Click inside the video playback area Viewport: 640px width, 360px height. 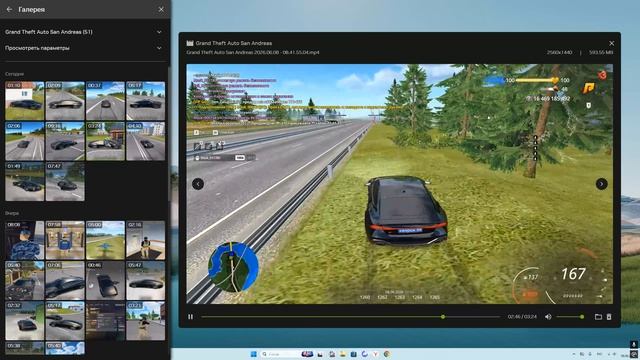pyautogui.click(x=399, y=184)
